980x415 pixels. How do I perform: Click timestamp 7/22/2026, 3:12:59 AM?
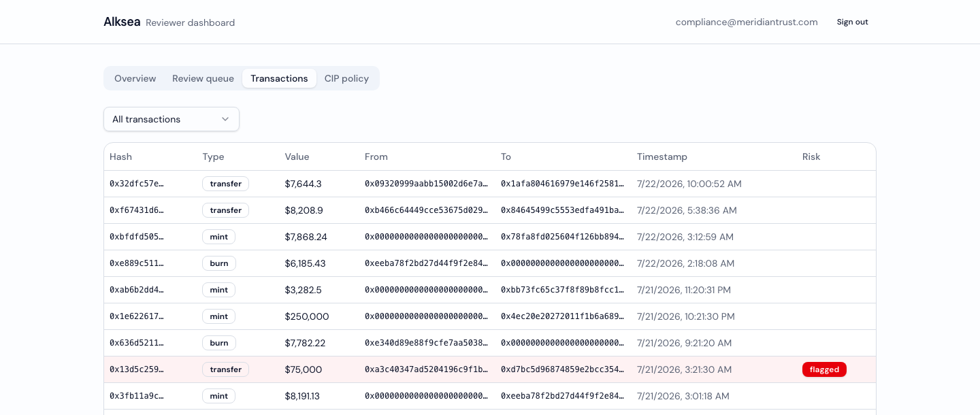[x=685, y=237]
